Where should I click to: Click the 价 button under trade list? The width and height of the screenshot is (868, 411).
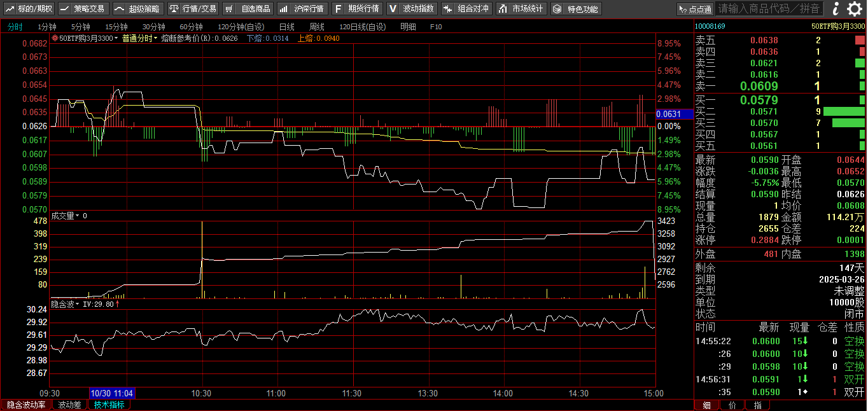[732, 405]
